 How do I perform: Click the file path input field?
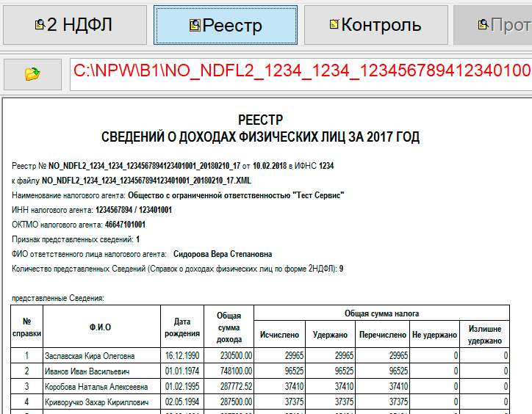[301, 74]
